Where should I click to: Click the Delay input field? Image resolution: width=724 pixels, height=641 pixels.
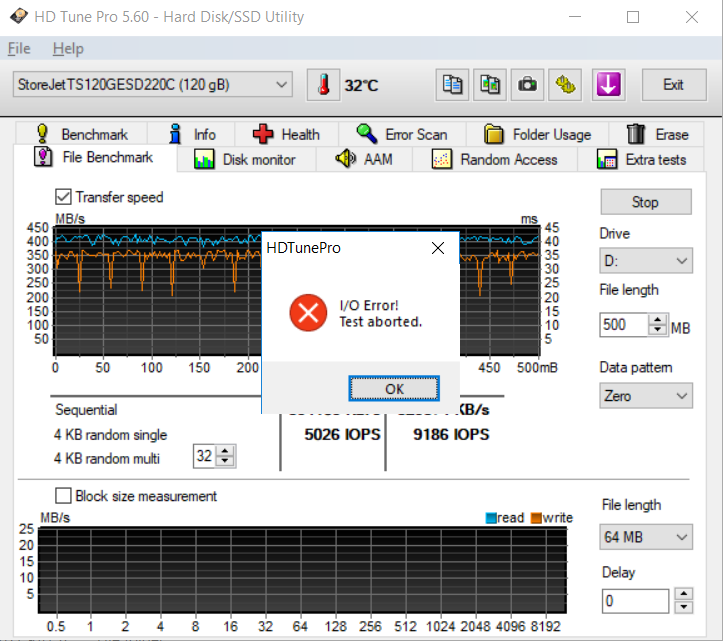pyautogui.click(x=635, y=601)
